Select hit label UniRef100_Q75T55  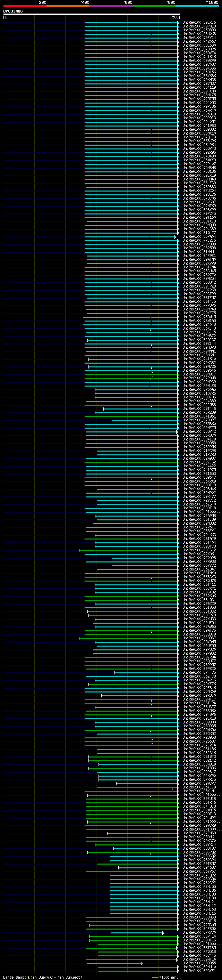pyautogui.click(x=199, y=99)
